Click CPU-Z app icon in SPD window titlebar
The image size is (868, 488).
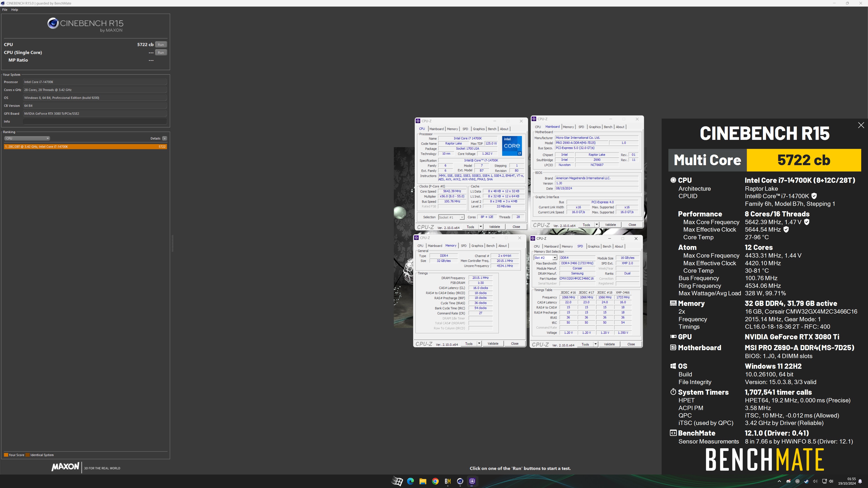533,238
